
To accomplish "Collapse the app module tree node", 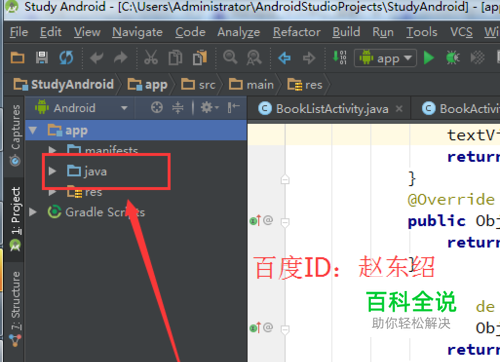I will [33, 130].
